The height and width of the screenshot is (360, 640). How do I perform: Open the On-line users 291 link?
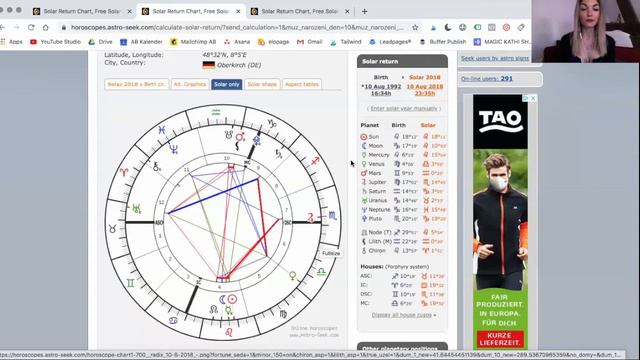(487, 78)
